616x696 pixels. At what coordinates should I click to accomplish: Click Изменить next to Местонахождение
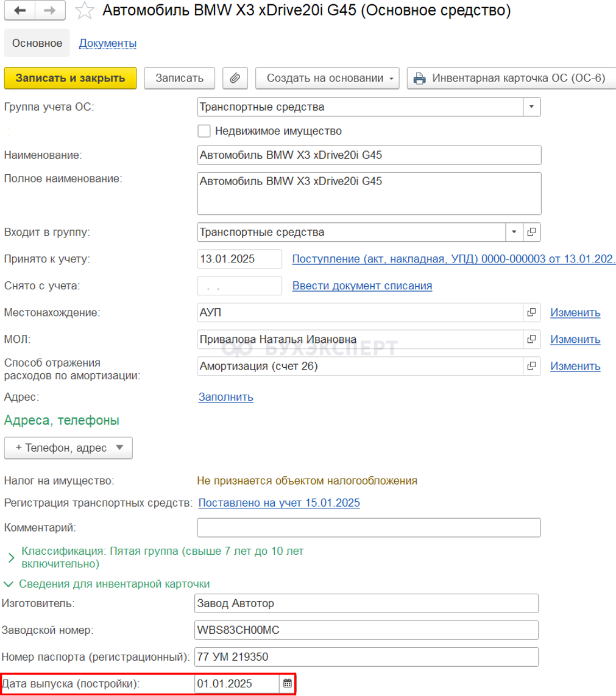click(x=575, y=312)
